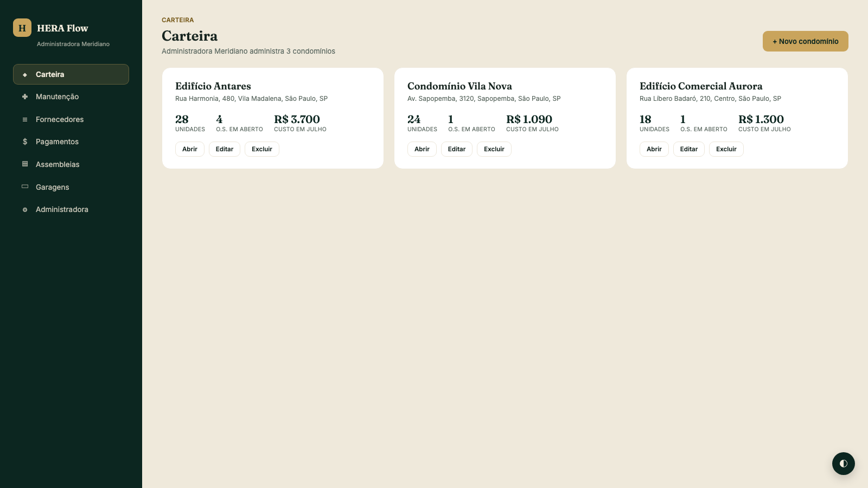Open Edifício Antares with Abrir

coord(190,149)
